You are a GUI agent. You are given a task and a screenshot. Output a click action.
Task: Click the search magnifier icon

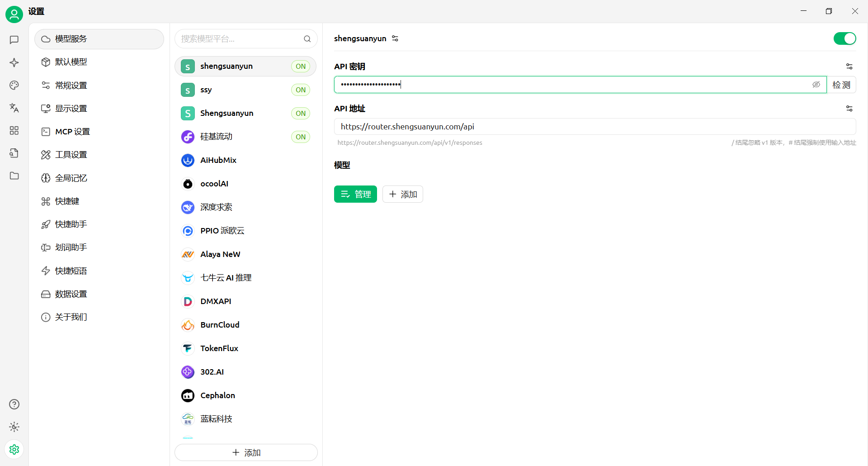307,39
